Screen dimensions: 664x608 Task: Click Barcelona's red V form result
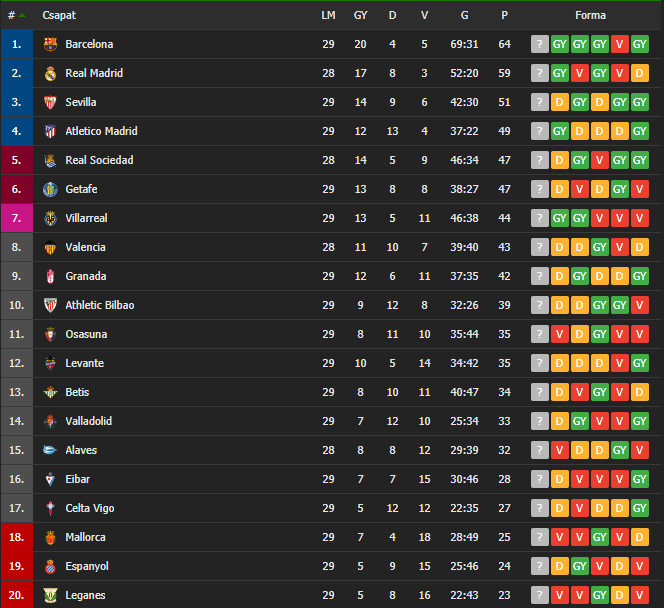pos(620,44)
